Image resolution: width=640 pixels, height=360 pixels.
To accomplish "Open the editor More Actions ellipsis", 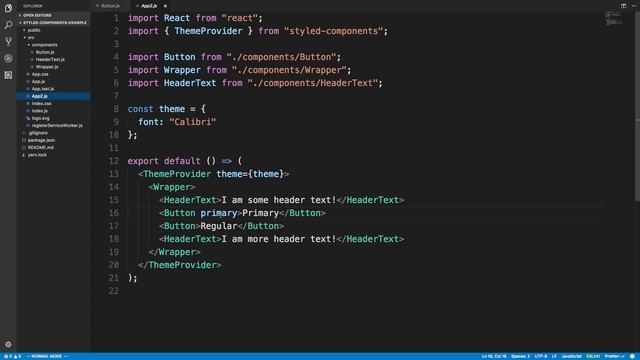I will (x=634, y=6).
